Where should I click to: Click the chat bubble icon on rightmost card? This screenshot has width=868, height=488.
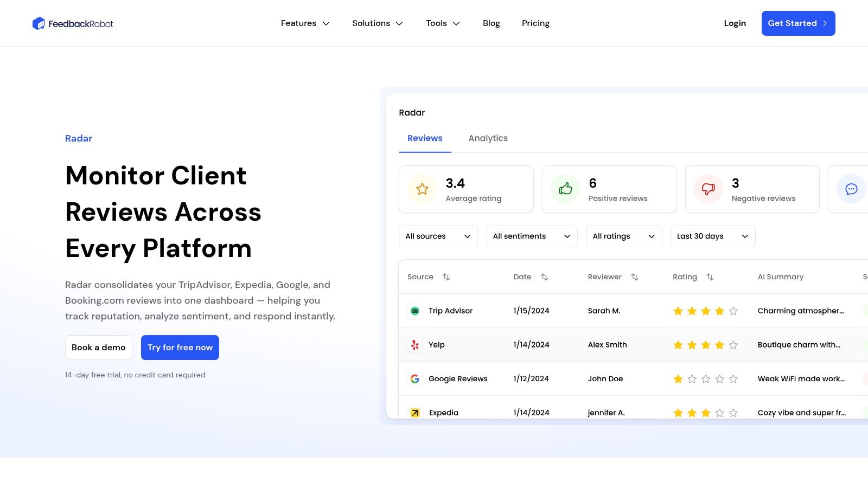pyautogui.click(x=851, y=189)
